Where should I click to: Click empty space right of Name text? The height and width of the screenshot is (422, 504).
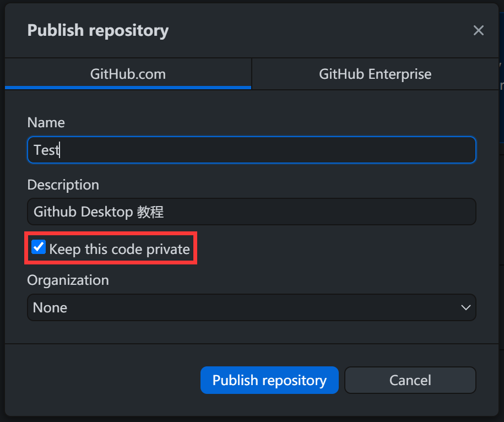click(275, 150)
